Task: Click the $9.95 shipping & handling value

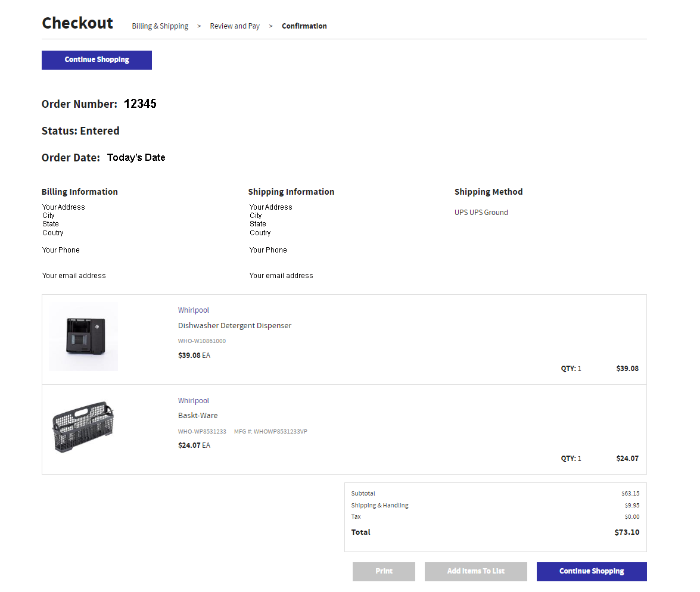Action: point(632,506)
